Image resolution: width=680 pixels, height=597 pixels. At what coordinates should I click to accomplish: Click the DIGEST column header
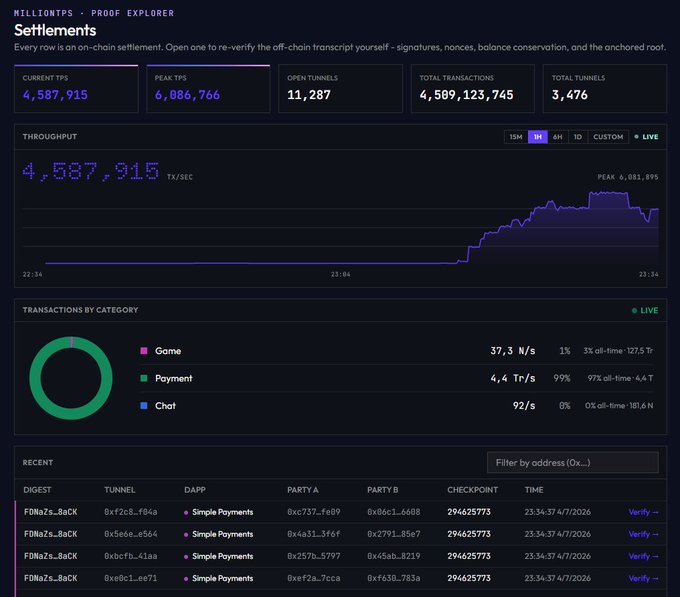click(x=37, y=490)
